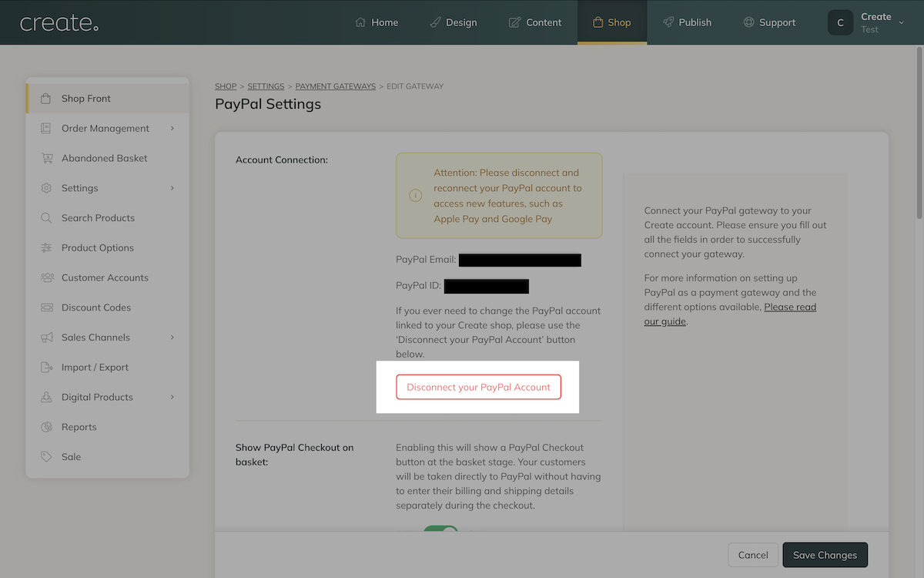Open the Publish tab
Viewport: 924px width, 578px height.
(688, 22)
